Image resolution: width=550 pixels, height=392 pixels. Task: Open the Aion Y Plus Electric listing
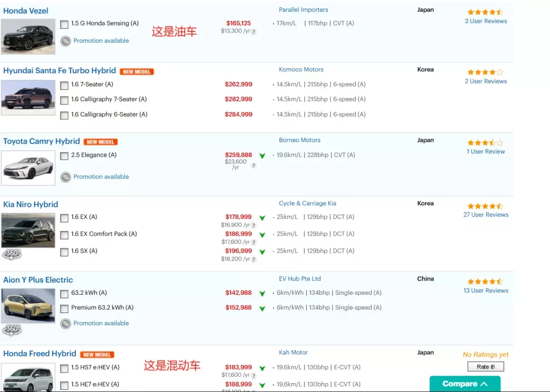(x=38, y=279)
